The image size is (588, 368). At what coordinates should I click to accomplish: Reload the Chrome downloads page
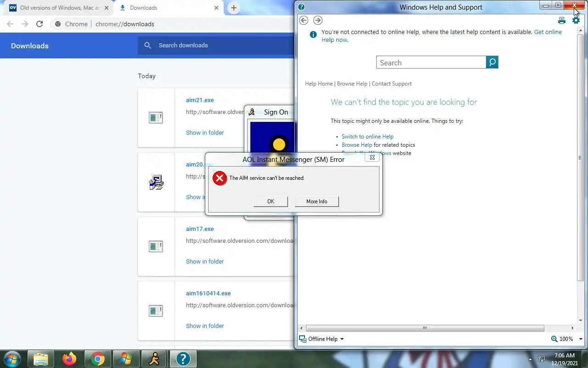pyautogui.click(x=40, y=24)
